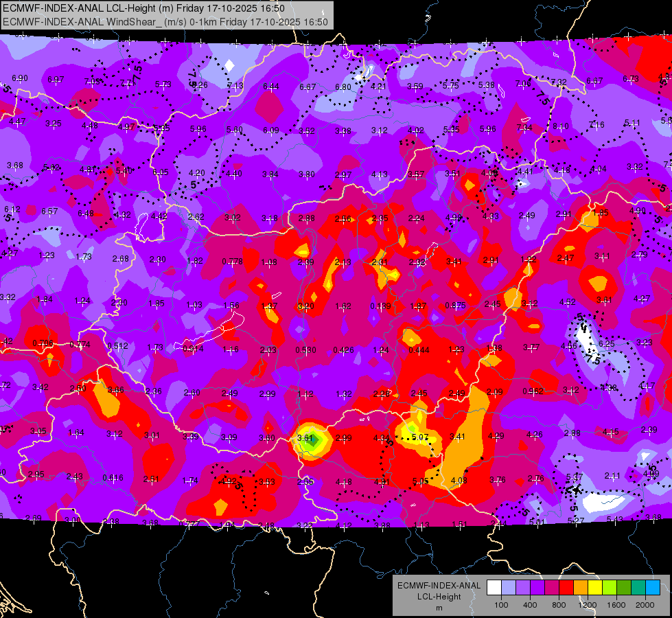This screenshot has height=618, width=672.
Task: Click legend tick label '2000'
Action: click(645, 605)
